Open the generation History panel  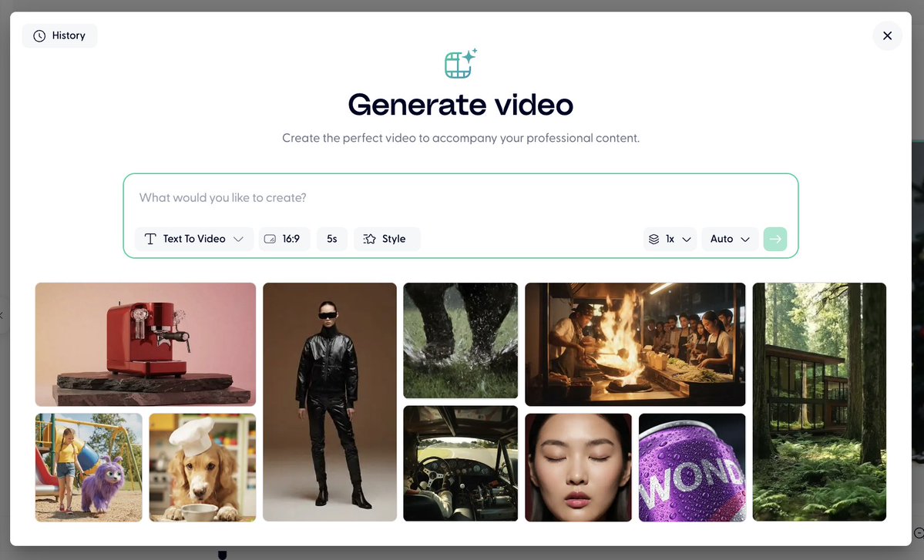click(59, 35)
